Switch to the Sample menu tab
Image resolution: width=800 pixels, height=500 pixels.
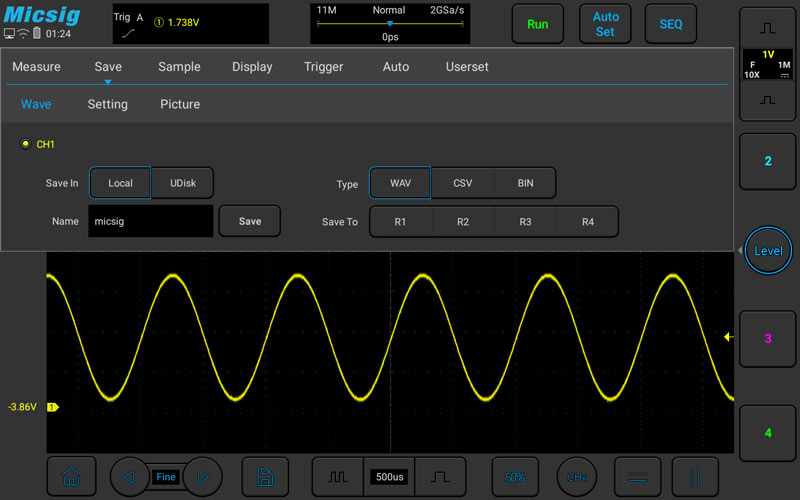tap(179, 67)
